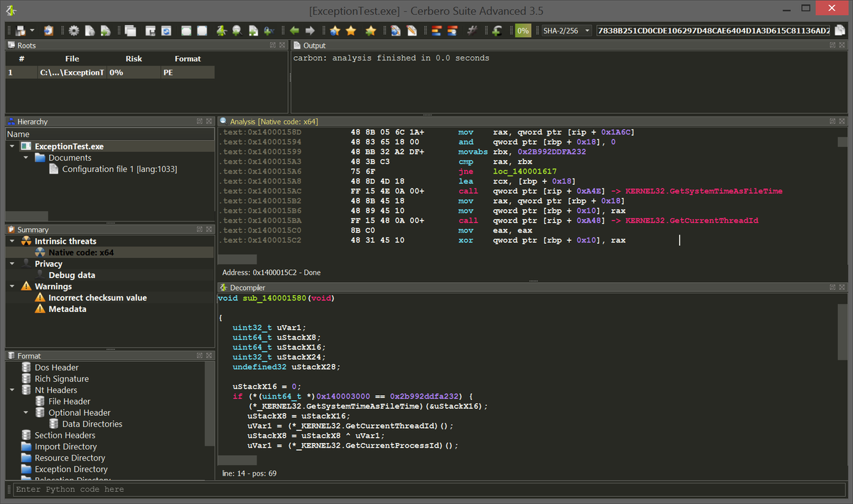
Task: Open the dropdown arrow beside the disk icon
Action: [x=32, y=31]
